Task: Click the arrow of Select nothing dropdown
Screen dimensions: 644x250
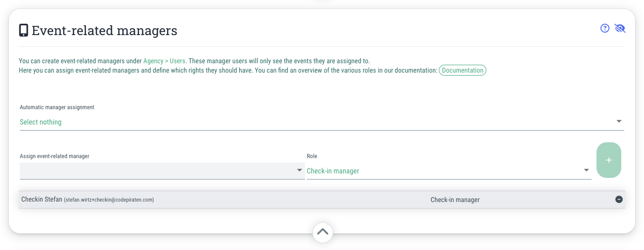Action: click(619, 122)
